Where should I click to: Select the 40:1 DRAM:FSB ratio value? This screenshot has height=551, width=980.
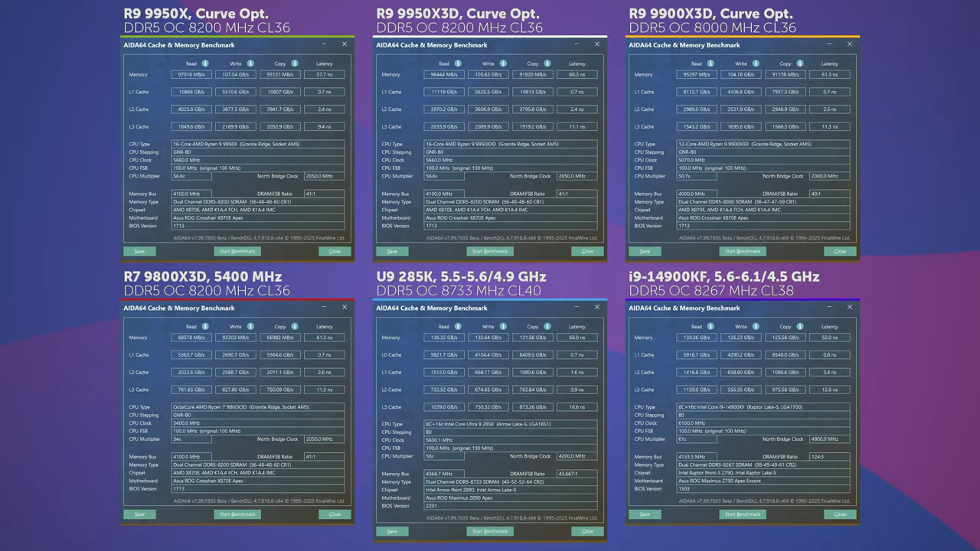tap(829, 194)
